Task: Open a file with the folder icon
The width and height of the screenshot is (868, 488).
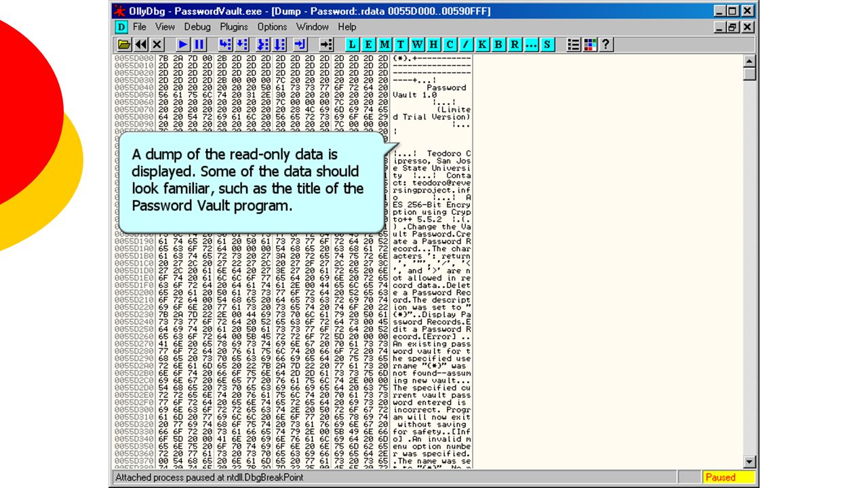Action: [x=124, y=45]
